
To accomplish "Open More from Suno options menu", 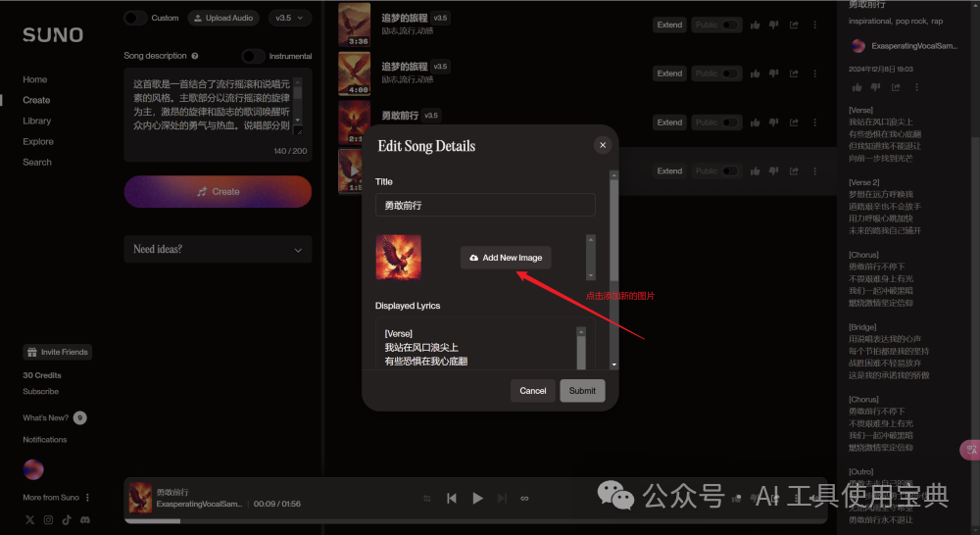I will (87, 498).
